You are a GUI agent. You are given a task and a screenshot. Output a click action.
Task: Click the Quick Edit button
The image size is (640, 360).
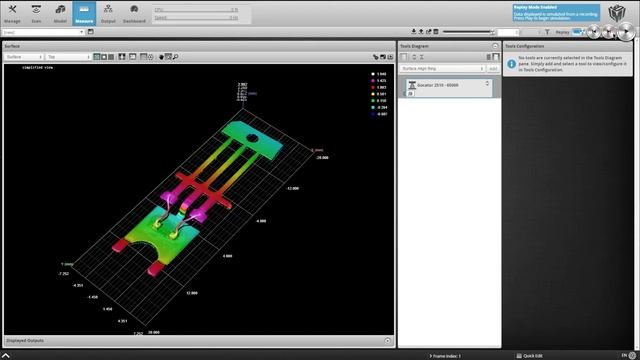click(x=529, y=356)
